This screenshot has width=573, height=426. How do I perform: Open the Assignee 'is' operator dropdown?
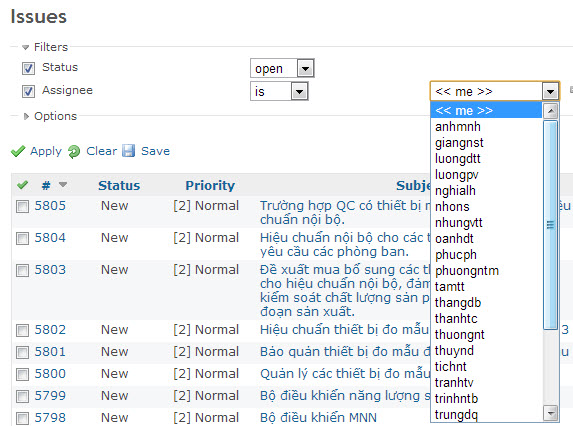(x=279, y=91)
